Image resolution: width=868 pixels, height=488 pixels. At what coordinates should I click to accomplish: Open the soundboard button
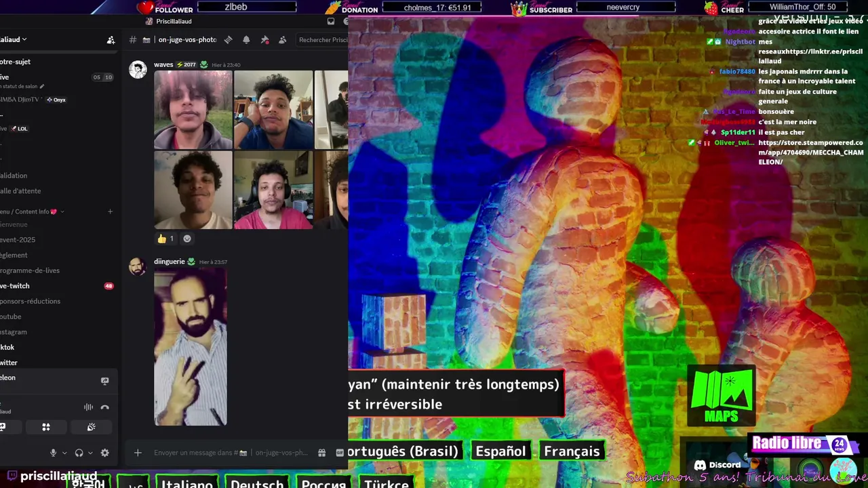point(92,427)
